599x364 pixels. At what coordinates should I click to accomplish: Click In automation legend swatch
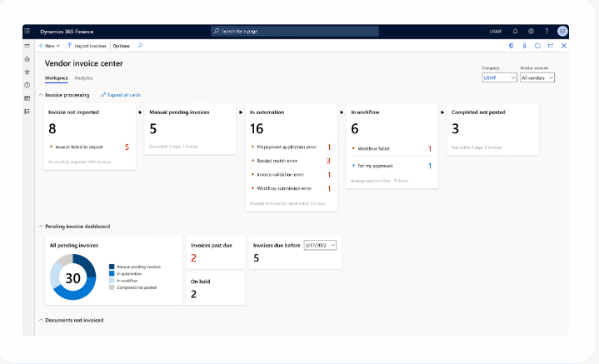click(x=112, y=273)
